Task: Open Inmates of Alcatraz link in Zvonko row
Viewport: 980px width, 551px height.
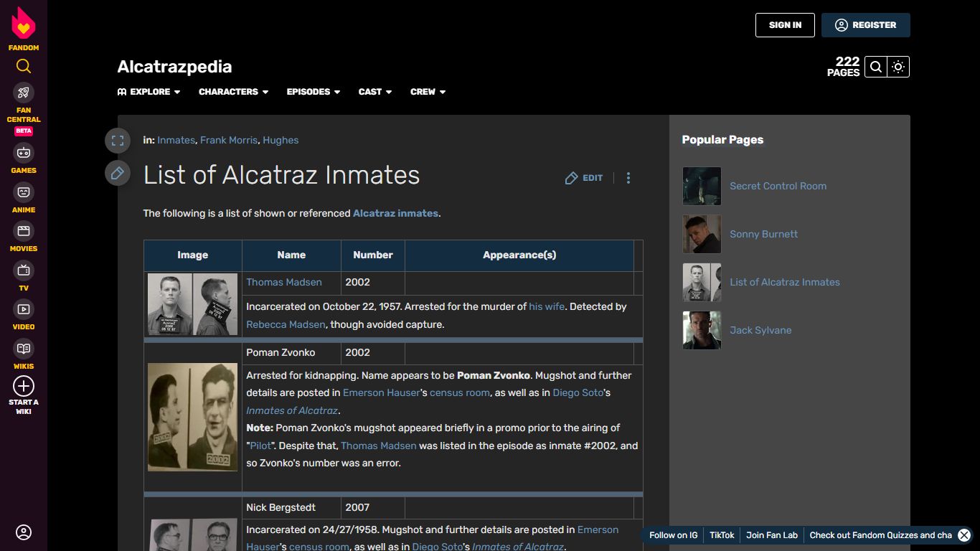Action: click(x=291, y=410)
